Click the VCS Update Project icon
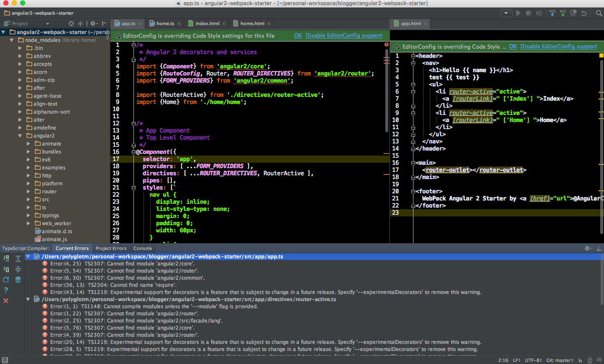Image resolution: width=604 pixels, height=364 pixels. (x=552, y=13)
